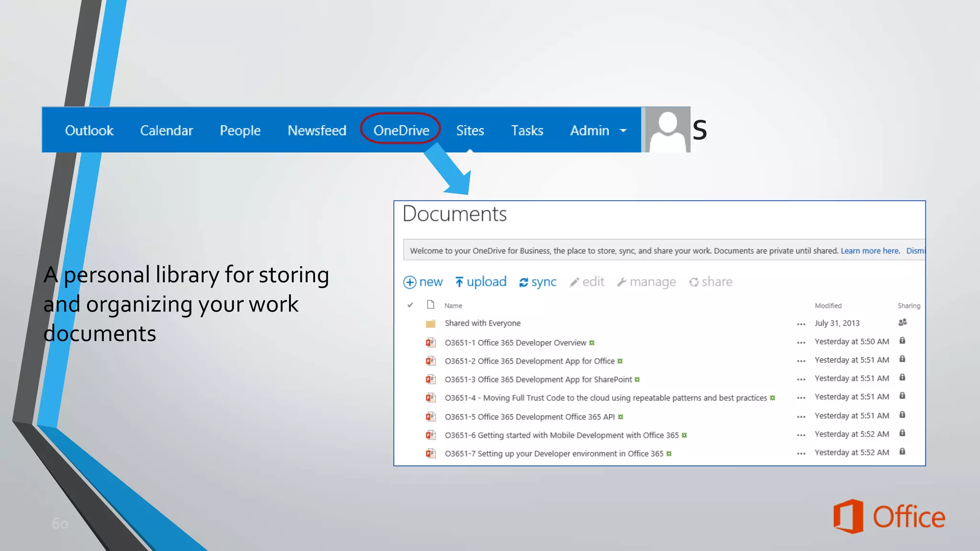Open O3651-5 Office 365 API file

530,417
